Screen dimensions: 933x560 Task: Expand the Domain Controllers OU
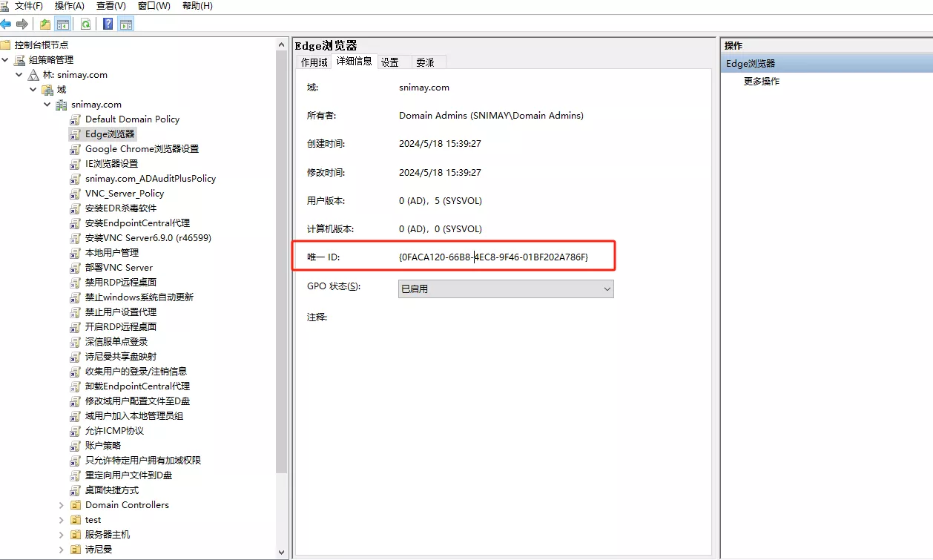point(62,505)
